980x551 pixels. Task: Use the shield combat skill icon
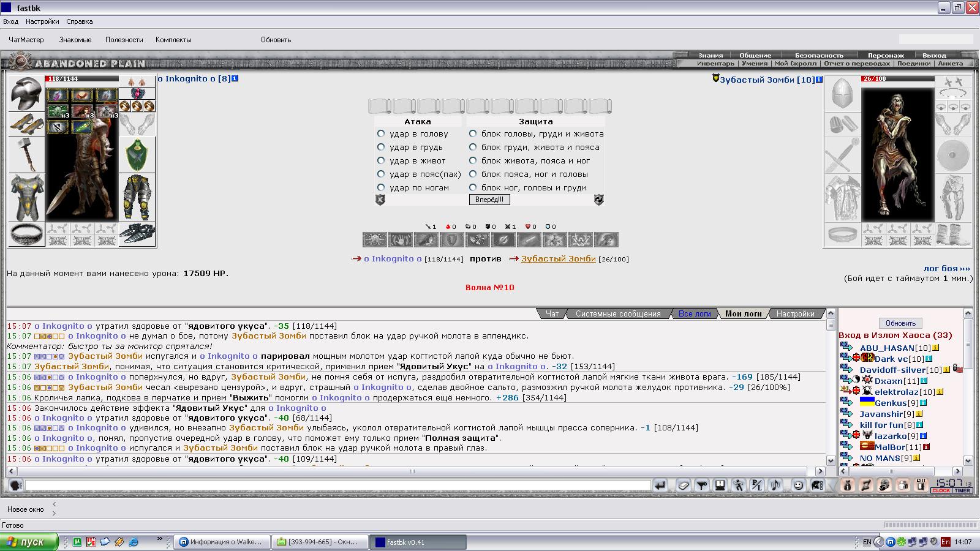tap(452, 239)
